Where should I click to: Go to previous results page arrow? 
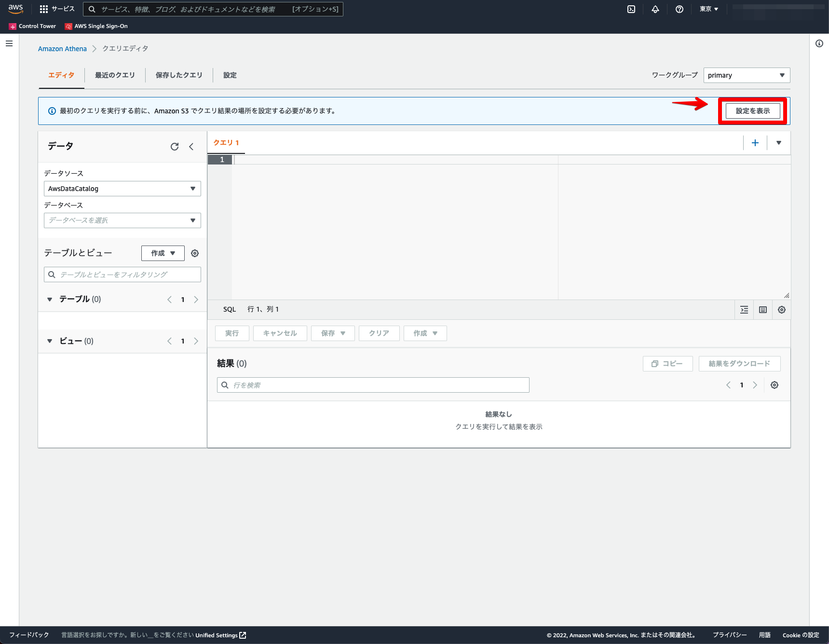point(728,385)
